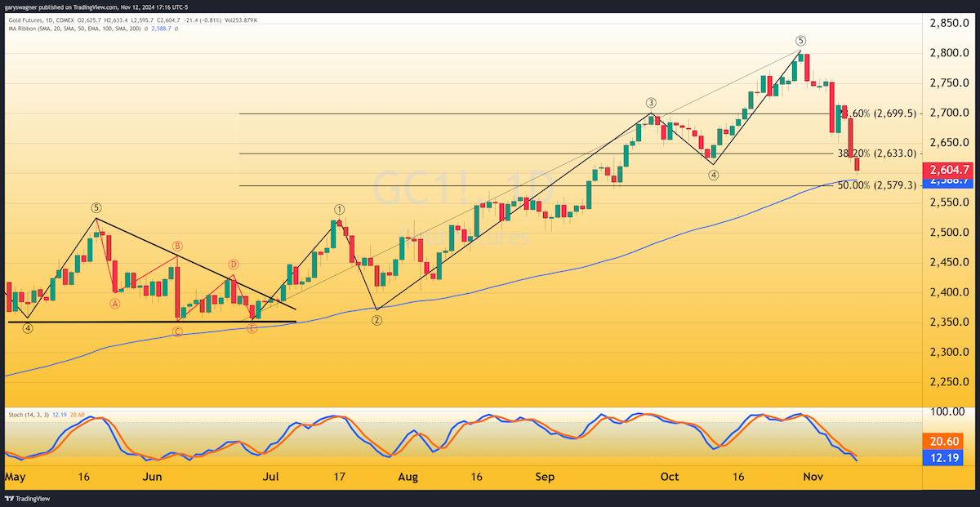980x507 pixels.
Task: Click the circled 4 wave marker in October
Action: [713, 176]
